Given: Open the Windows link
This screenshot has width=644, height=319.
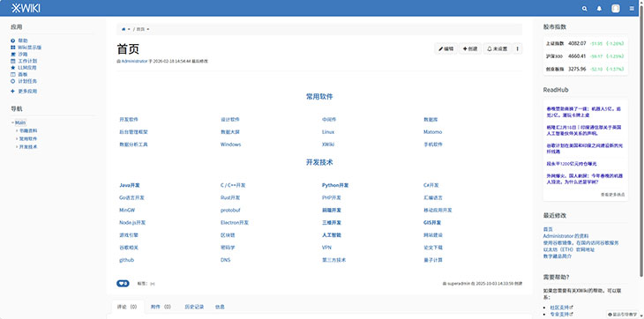Looking at the screenshot, I should coord(231,145).
